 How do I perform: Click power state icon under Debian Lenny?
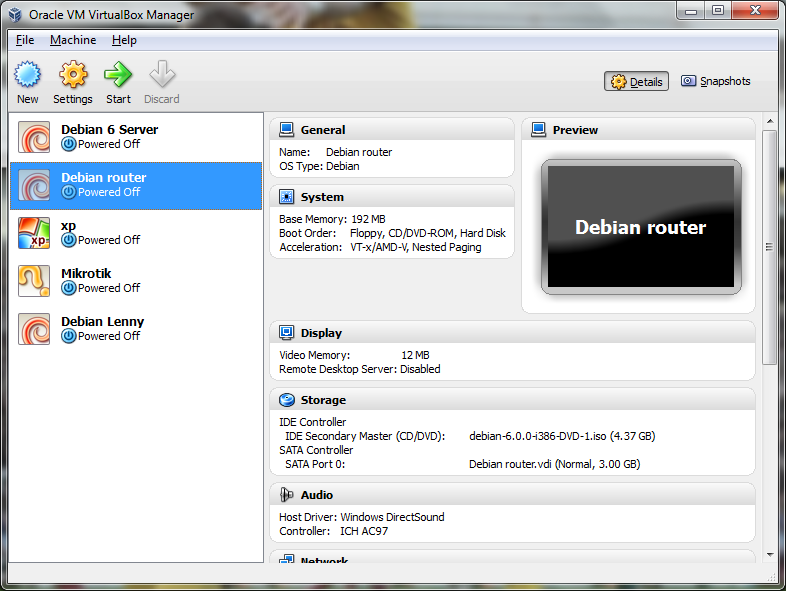[69, 336]
